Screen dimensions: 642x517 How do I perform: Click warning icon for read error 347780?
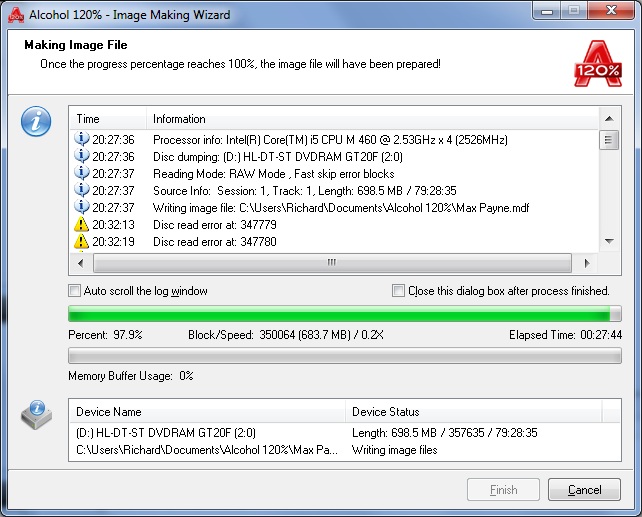pos(81,242)
